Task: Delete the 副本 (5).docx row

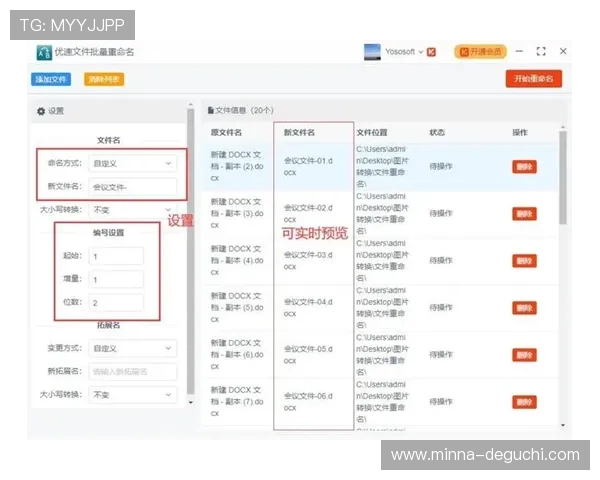Action: coord(525,308)
